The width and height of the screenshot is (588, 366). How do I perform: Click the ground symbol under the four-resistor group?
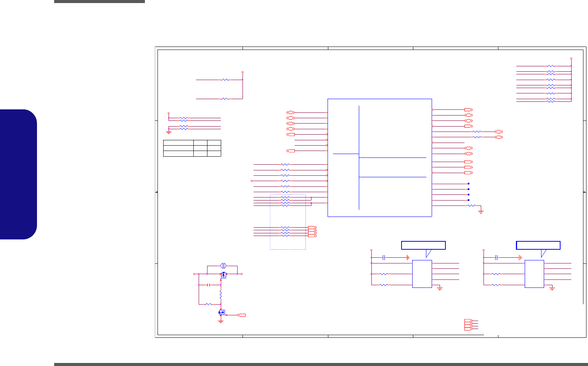(x=169, y=133)
